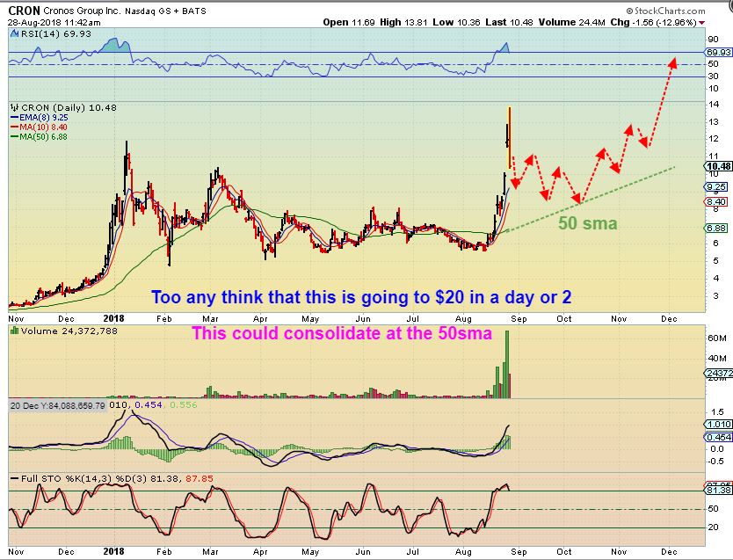Image resolution: width=733 pixels, height=560 pixels.
Task: Click the RSI(14) 69.93 legend text
Action: 56,33
